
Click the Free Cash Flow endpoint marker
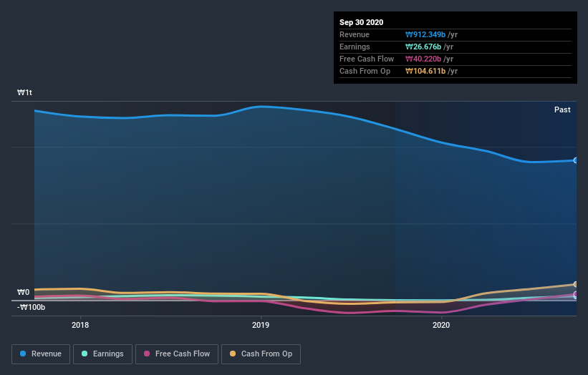click(576, 294)
